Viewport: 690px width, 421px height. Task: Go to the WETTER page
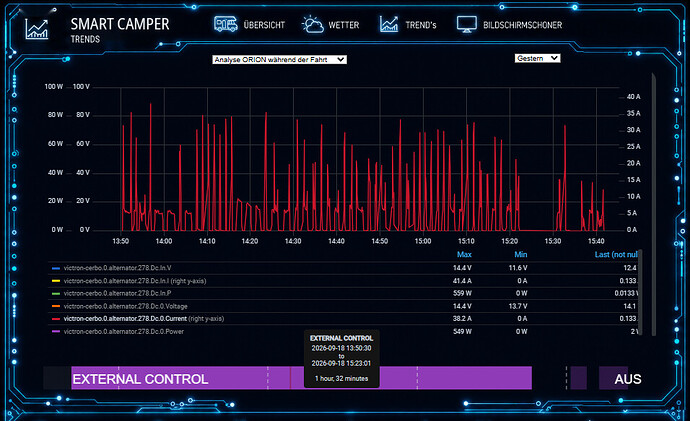[344, 25]
